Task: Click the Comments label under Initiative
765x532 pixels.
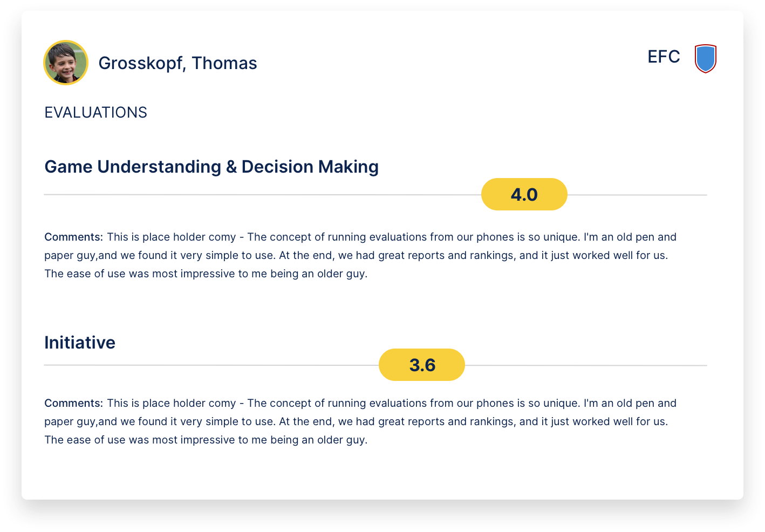Action: (x=73, y=403)
